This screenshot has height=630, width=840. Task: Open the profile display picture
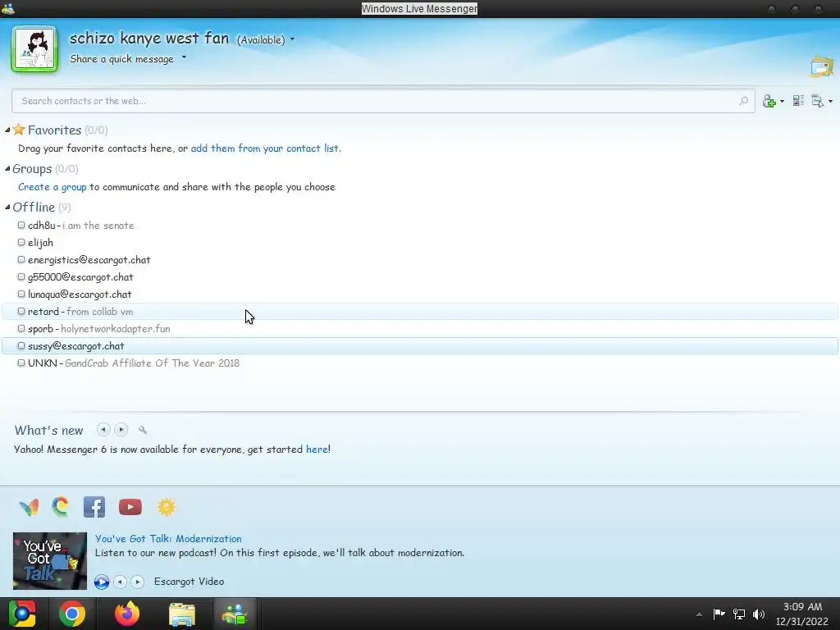34,48
